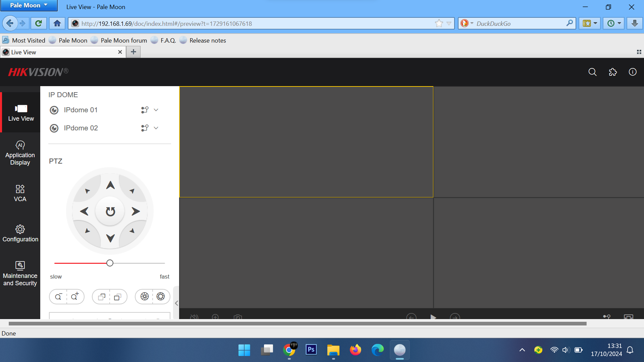Open the Hikvision search icon

pos(592,72)
